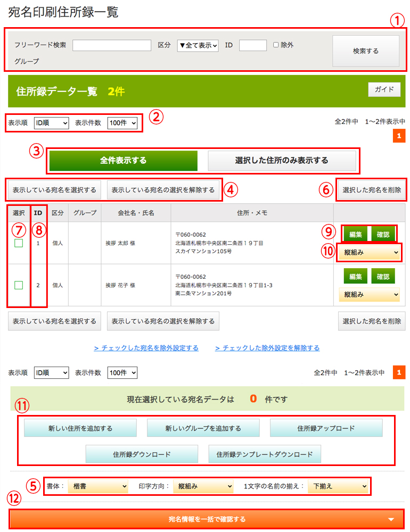Expand the top 表示順 ID順 dropdown

click(x=51, y=123)
